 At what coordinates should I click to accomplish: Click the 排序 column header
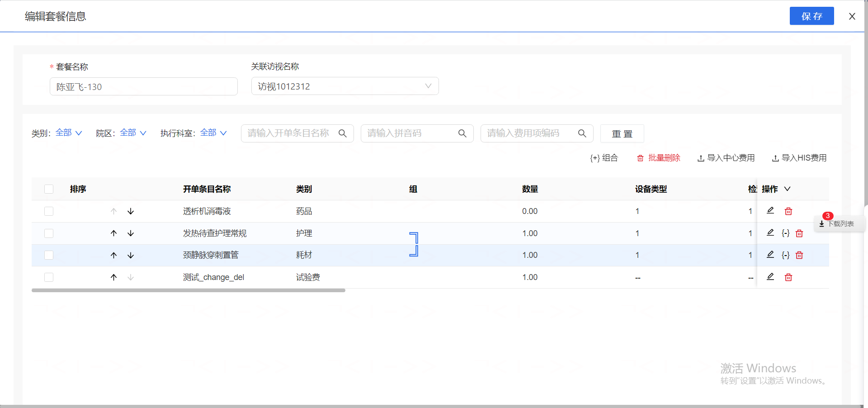tap(78, 189)
